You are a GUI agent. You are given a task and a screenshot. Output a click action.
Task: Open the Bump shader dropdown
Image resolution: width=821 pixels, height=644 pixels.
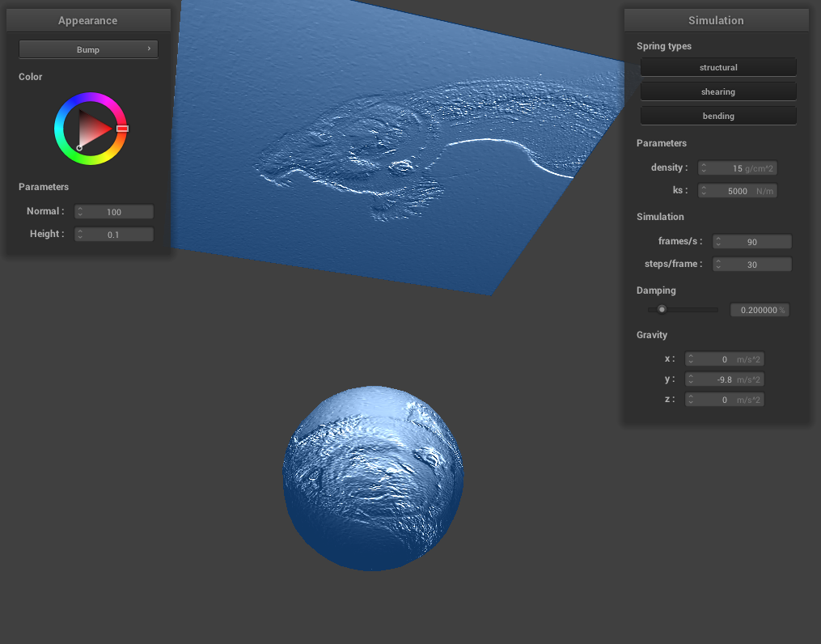pyautogui.click(x=88, y=49)
